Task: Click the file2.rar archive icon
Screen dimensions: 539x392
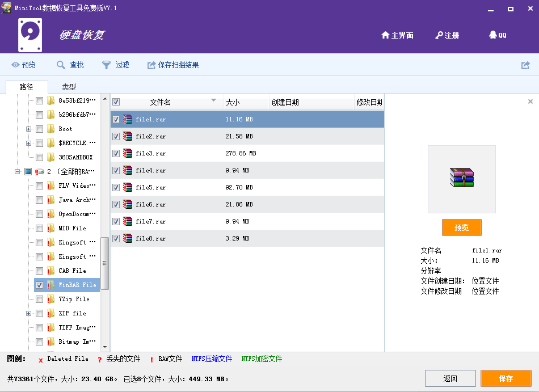Action: point(128,136)
